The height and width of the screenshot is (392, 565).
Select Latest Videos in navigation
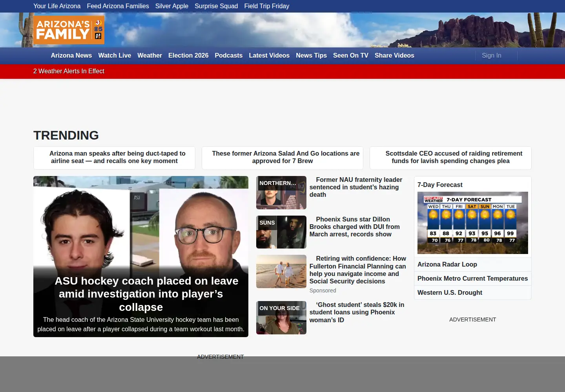coord(269,56)
